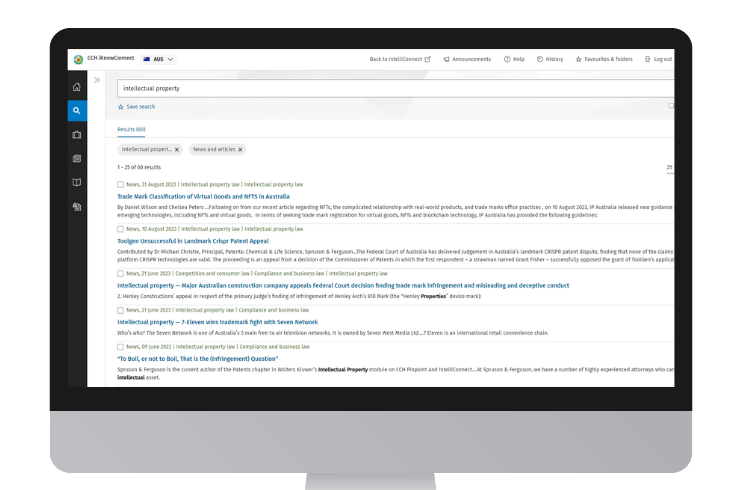Image resolution: width=735 pixels, height=490 pixels.
Task: Tick checkbox for Trade Mark Classification result
Action: click(121, 185)
